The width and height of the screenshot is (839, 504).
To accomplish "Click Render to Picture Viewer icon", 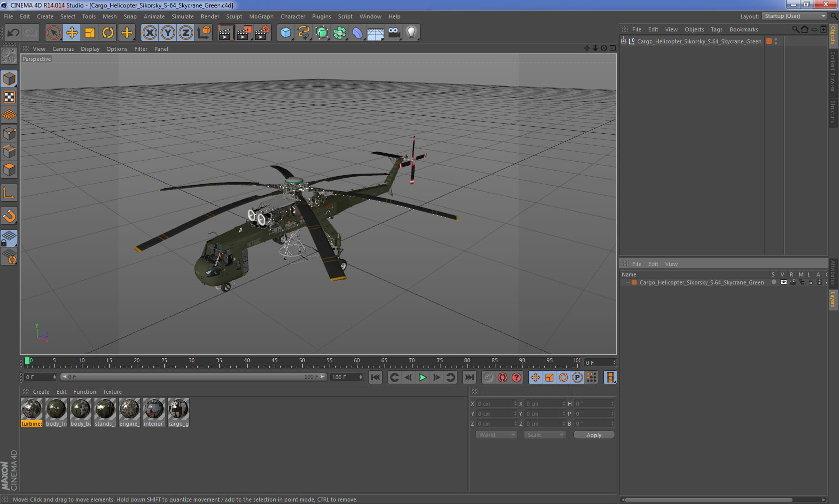I will coord(244,33).
